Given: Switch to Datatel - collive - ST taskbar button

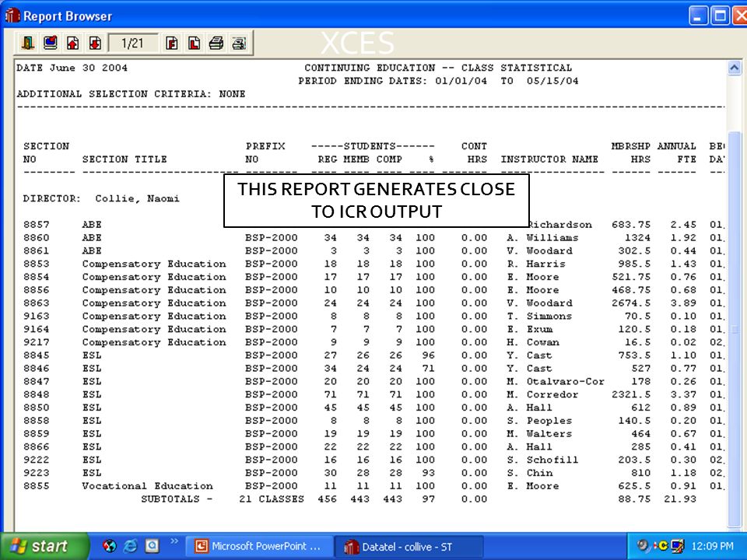Looking at the screenshot, I should pos(409,546).
